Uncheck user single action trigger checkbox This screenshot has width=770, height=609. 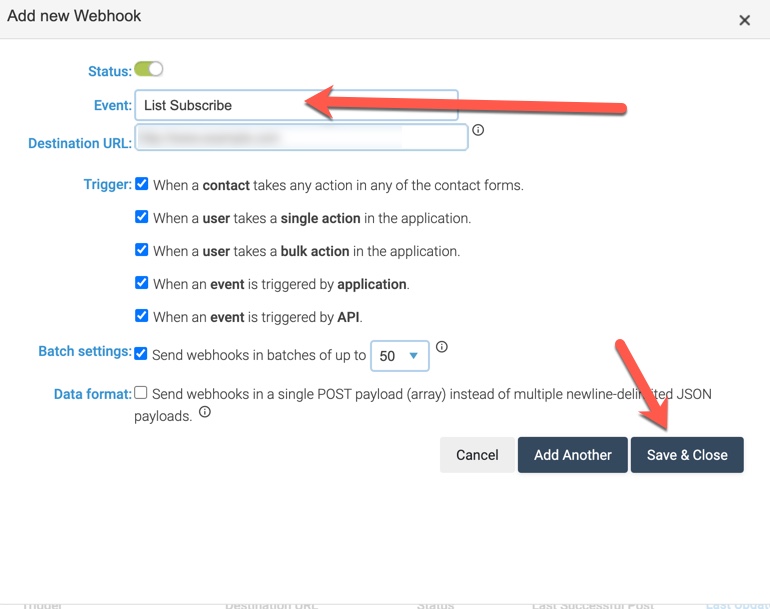(x=141, y=217)
